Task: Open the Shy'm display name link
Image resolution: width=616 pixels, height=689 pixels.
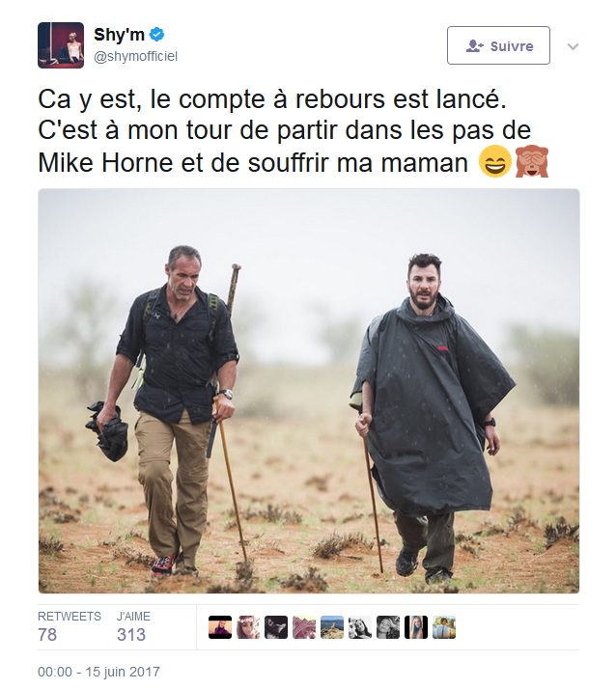Action: point(119,35)
